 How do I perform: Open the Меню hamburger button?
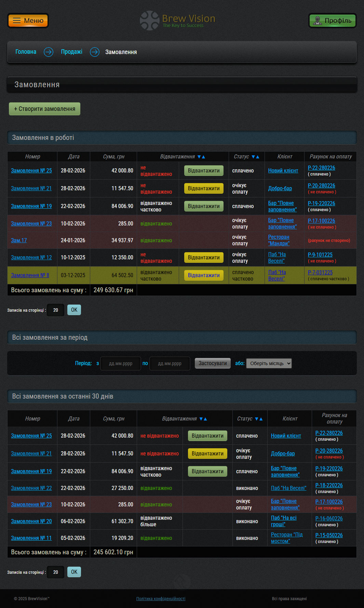point(28,21)
